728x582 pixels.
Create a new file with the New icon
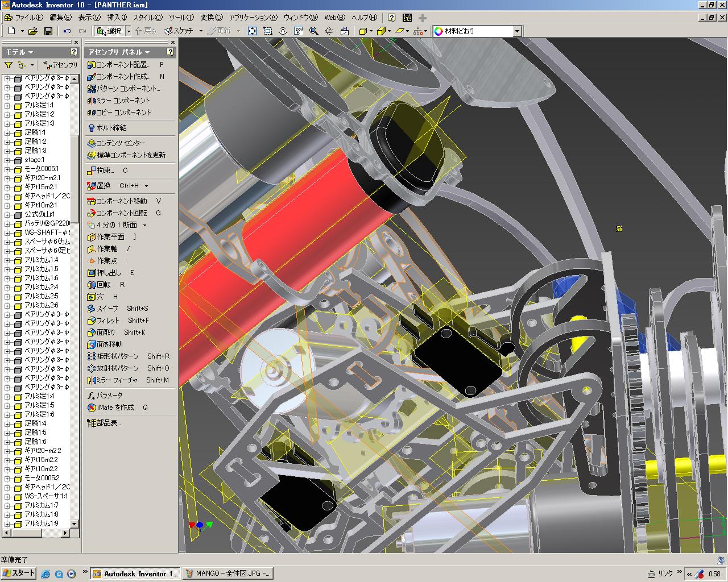[x=13, y=31]
